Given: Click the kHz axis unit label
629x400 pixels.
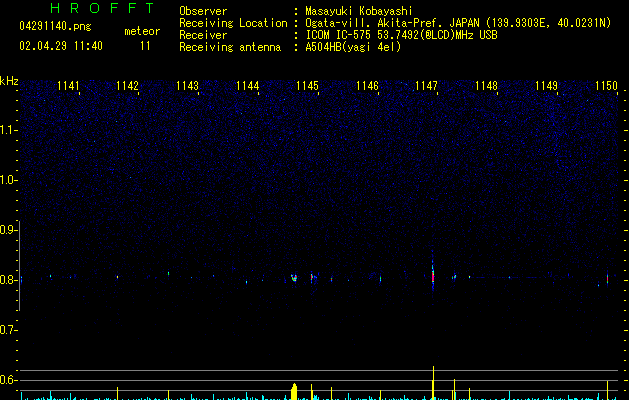Looking at the screenshot, I should pos(9,81).
